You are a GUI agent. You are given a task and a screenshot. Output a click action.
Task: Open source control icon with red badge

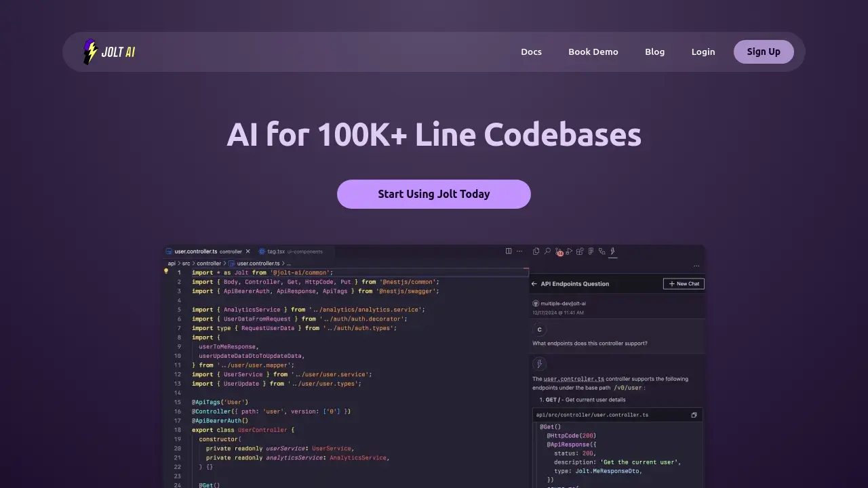(559, 252)
